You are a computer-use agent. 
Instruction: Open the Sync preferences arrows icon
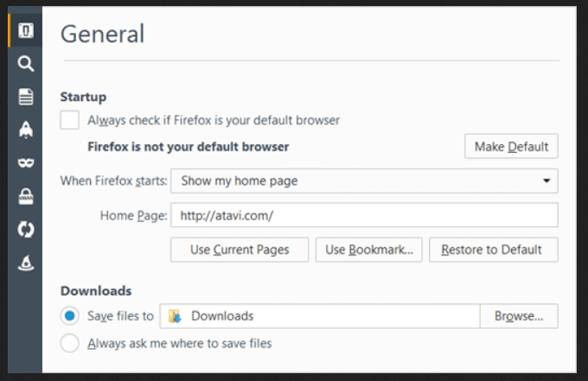point(26,229)
